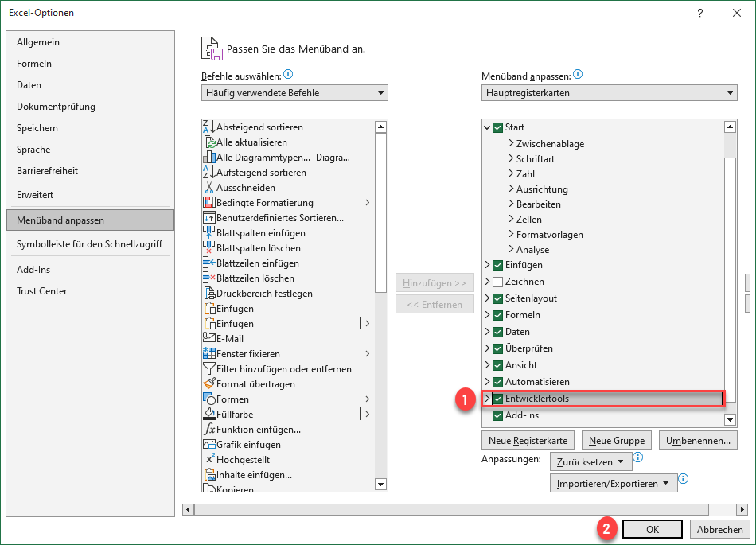Screen dimensions: 756x545
Task: Expand the Ansicht tab node
Action: point(487,364)
